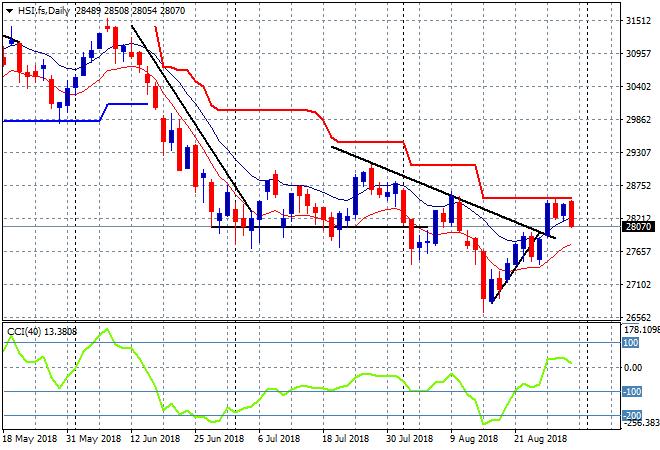The height and width of the screenshot is (450, 660).
Task: Click the 178.1098 CCI scale value
Action: 641,330
